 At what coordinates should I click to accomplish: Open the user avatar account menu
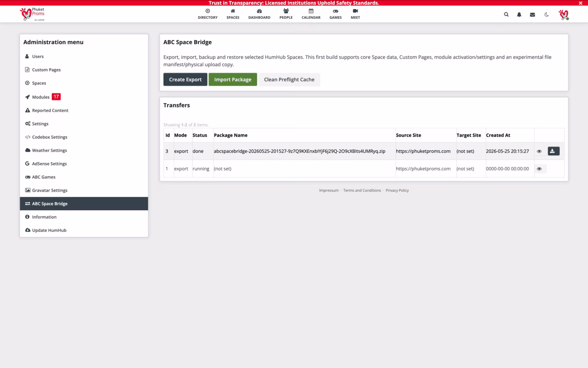(x=563, y=15)
